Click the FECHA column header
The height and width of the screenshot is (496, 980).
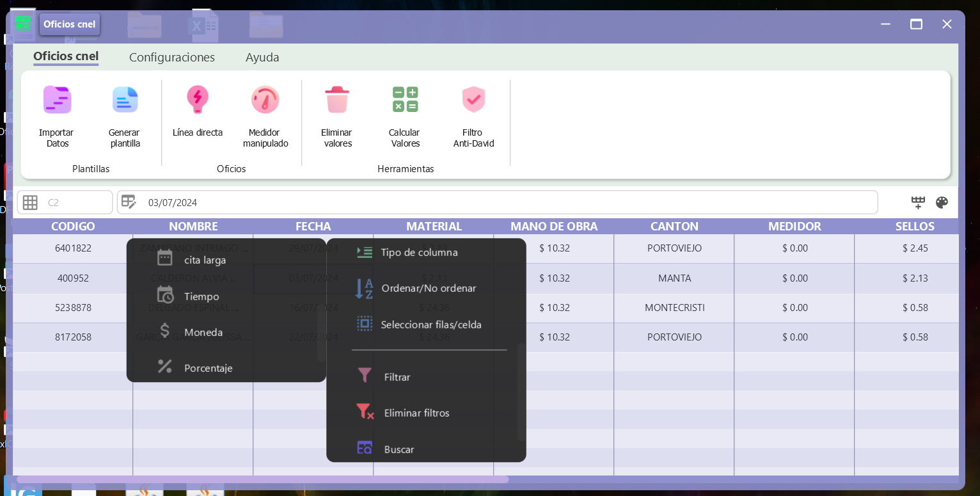[313, 226]
